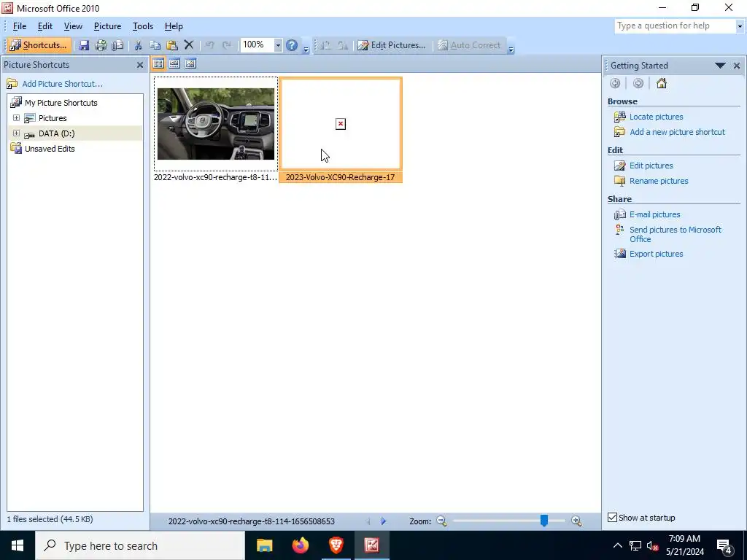Screen dimensions: 747x560
Task: Expand the Pictures tree node
Action: [x=16, y=117]
